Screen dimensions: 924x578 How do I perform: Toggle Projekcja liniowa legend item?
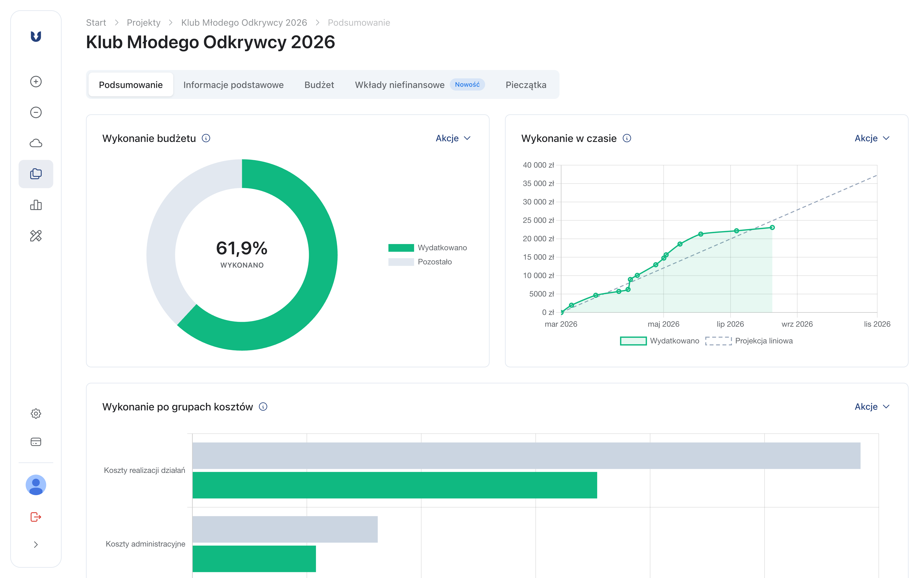749,341
